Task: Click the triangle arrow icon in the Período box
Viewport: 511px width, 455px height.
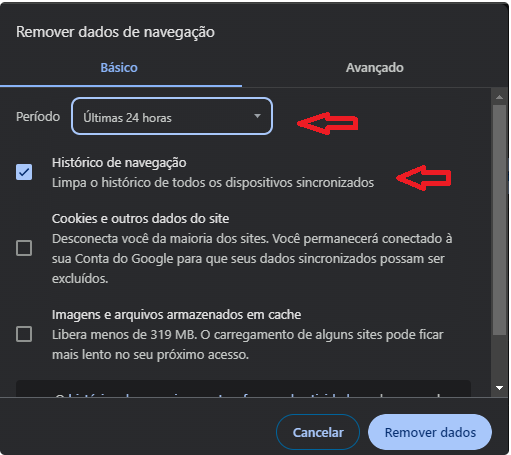Action: pyautogui.click(x=257, y=116)
